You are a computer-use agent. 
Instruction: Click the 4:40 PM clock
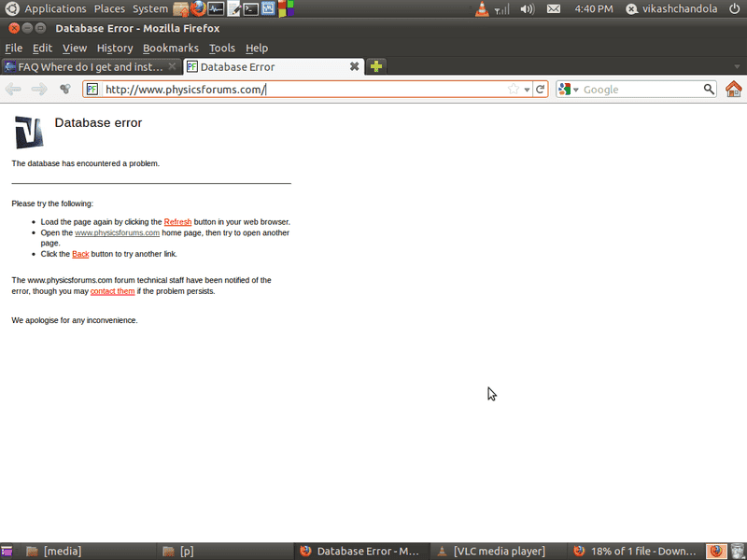(594, 8)
